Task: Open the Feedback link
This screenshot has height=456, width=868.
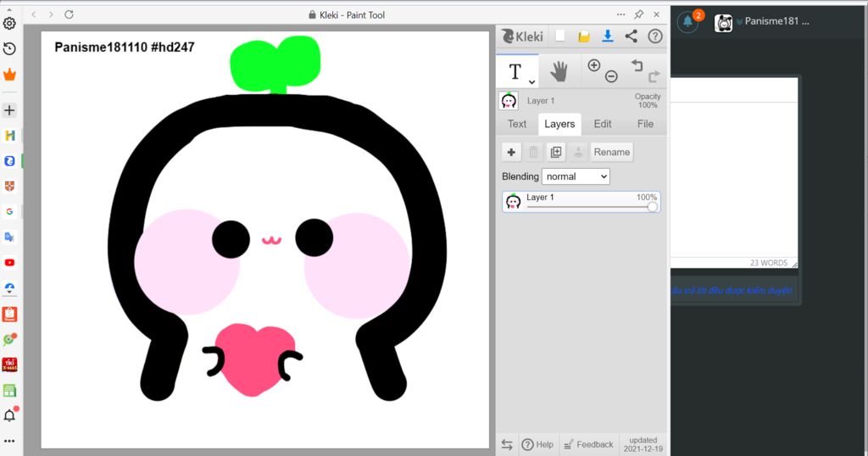Action: coord(588,444)
